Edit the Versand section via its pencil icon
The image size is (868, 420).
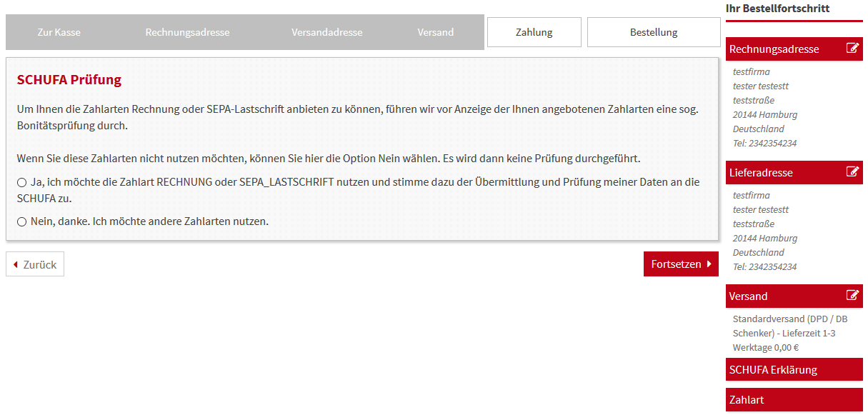[852, 296]
